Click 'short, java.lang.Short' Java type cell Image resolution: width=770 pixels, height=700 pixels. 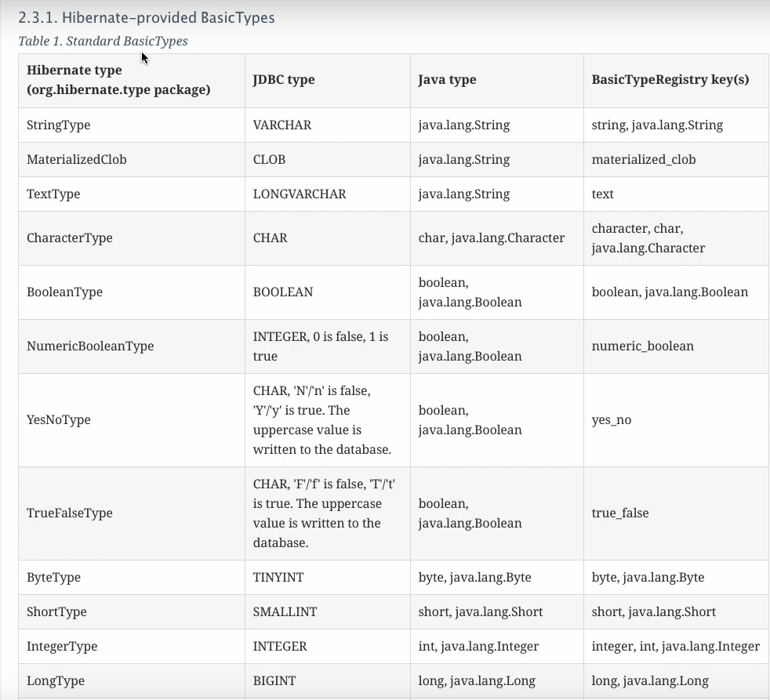point(497,611)
